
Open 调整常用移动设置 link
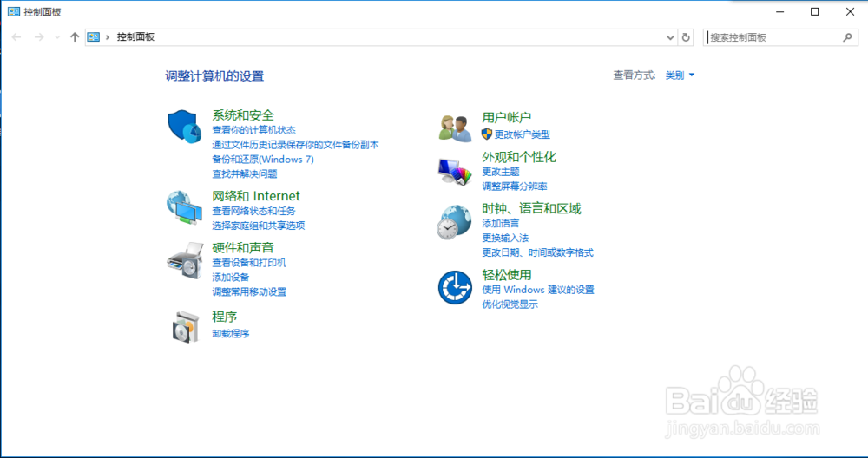coord(249,292)
